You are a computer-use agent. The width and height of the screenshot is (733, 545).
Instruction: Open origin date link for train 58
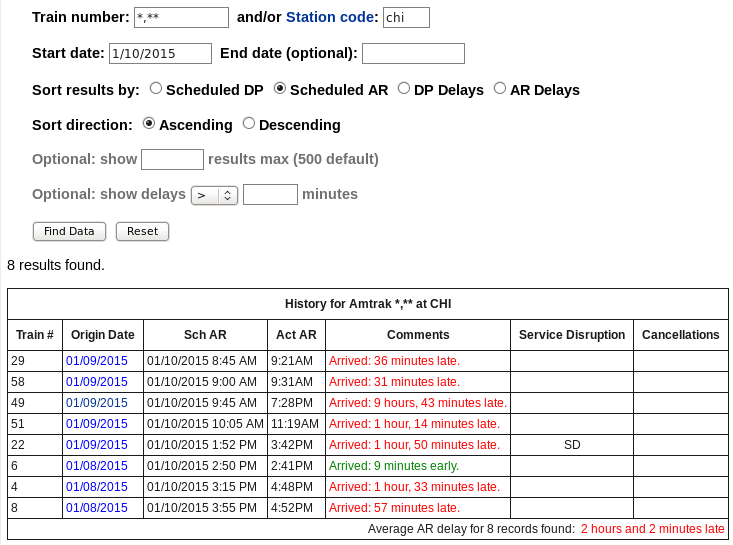(x=97, y=382)
